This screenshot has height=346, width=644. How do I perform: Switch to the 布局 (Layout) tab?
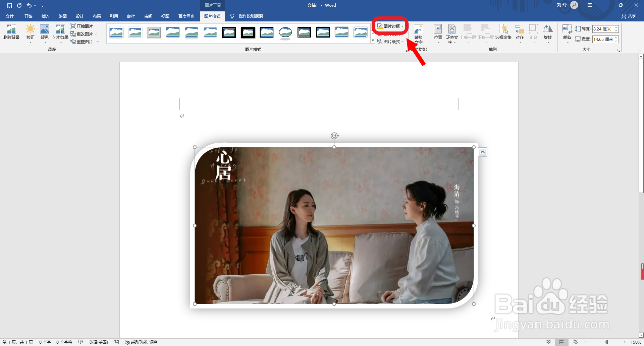tap(97, 16)
